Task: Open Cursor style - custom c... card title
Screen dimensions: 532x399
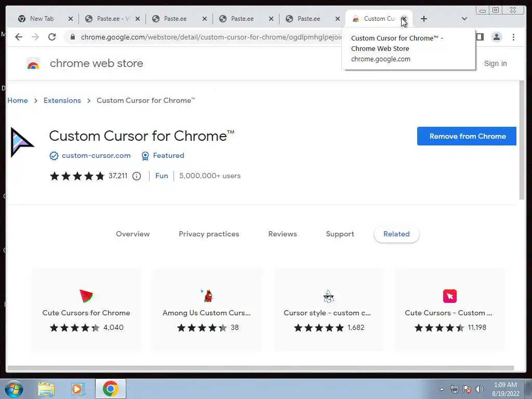Action: coord(327,313)
